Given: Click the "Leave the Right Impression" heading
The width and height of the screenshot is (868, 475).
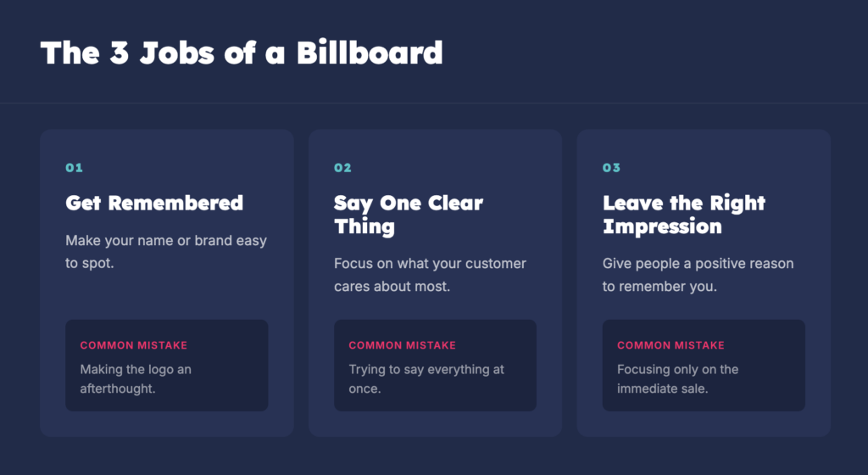Looking at the screenshot, I should click(x=684, y=215).
